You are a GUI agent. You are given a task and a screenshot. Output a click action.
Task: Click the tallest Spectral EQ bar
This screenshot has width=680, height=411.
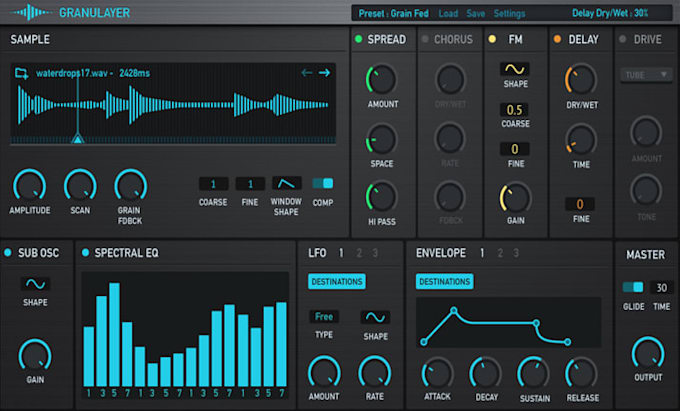[x=114, y=334]
